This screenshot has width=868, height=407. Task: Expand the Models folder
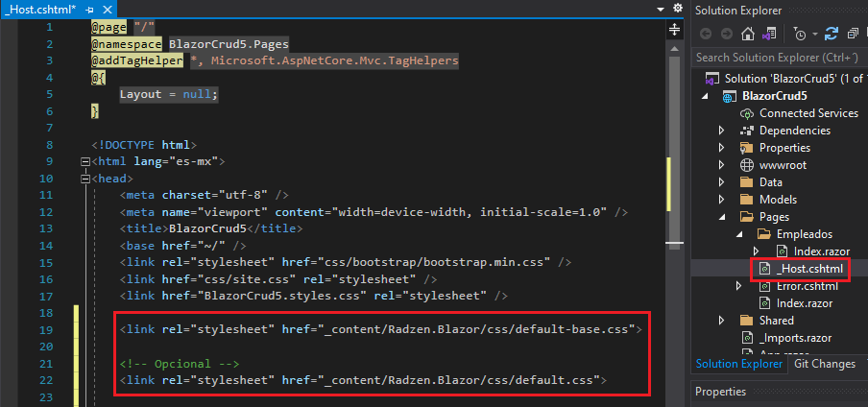pyautogui.click(x=721, y=200)
